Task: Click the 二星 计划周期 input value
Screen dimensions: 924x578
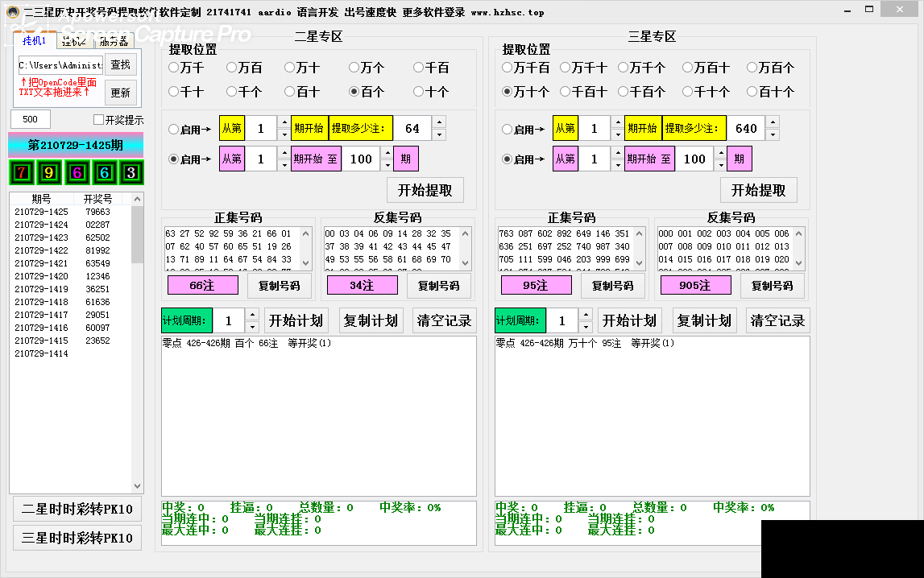Action: coord(229,320)
